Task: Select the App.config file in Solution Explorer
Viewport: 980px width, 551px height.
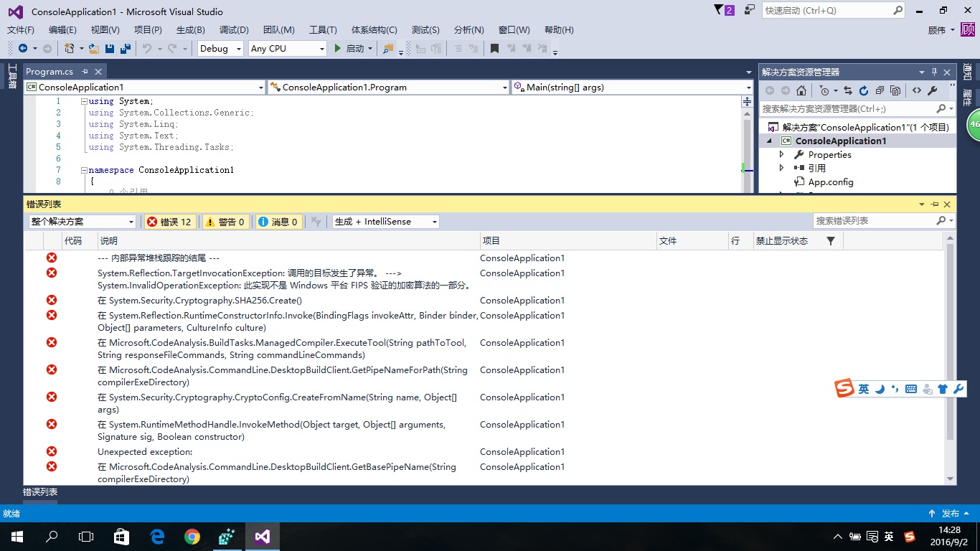Action: click(x=831, y=182)
